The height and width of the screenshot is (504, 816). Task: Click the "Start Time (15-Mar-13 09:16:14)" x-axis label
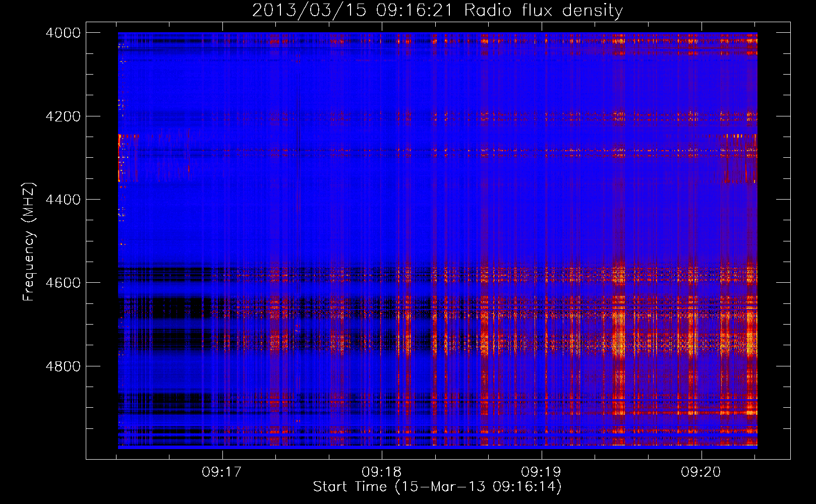(437, 487)
